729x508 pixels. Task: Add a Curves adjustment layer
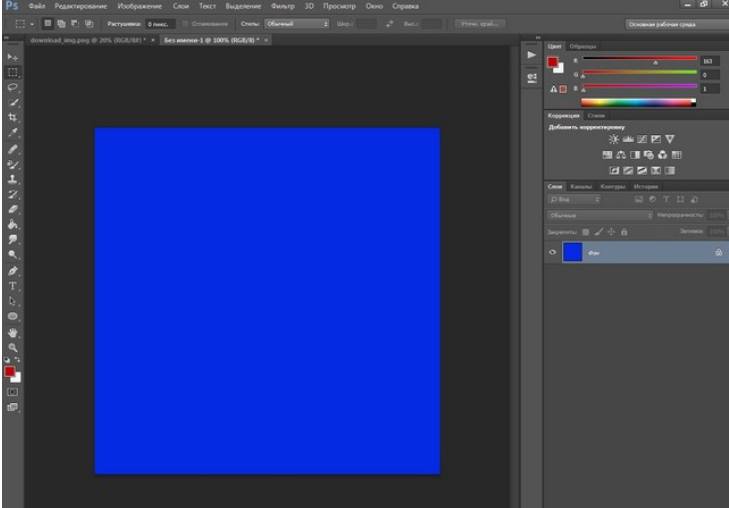[642, 139]
